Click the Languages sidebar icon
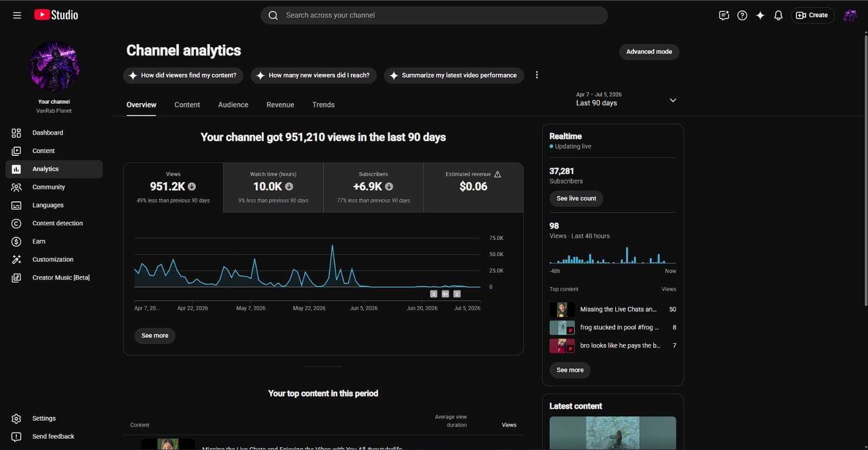This screenshot has height=450, width=868. (x=16, y=205)
